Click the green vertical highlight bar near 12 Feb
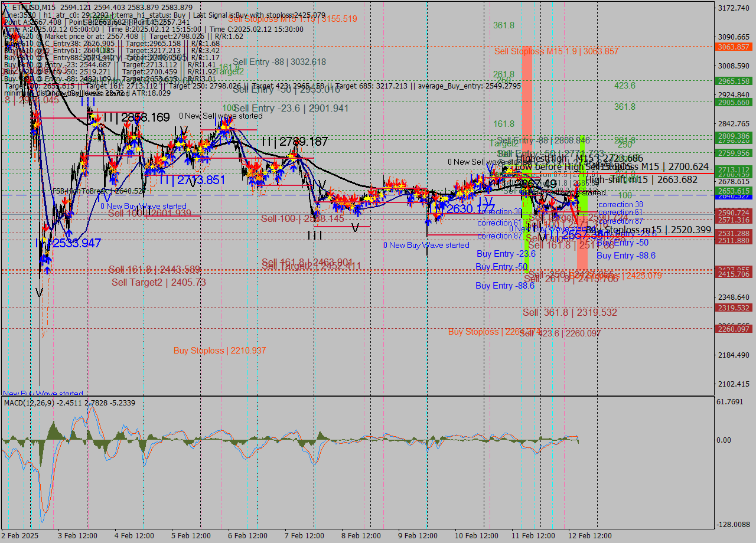This screenshot has width=756, height=543. pyautogui.click(x=582, y=177)
